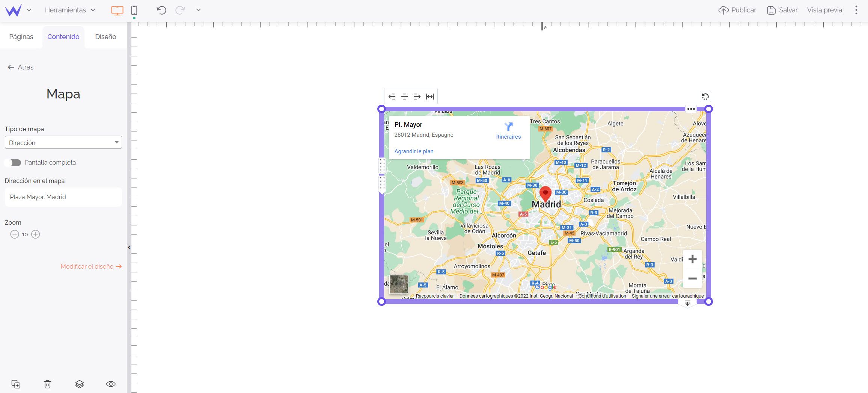Click the Salvar button
This screenshot has width=868, height=393.
782,10
